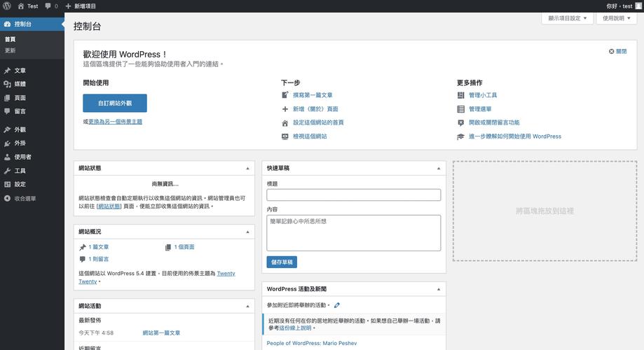The image size is (644, 350).
Task: Click the 外觀 paintbrush icon in the sidebar
Action: [8, 129]
